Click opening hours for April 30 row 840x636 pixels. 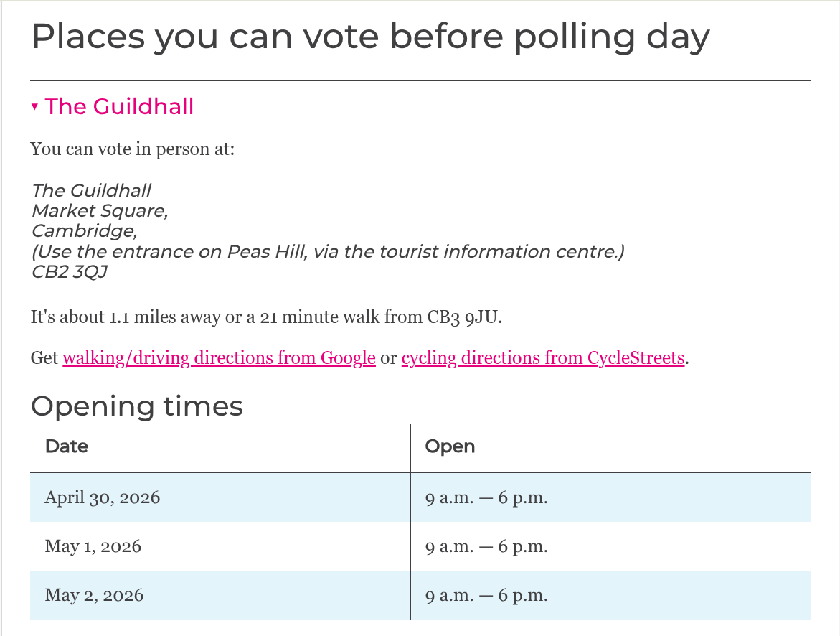(x=486, y=497)
